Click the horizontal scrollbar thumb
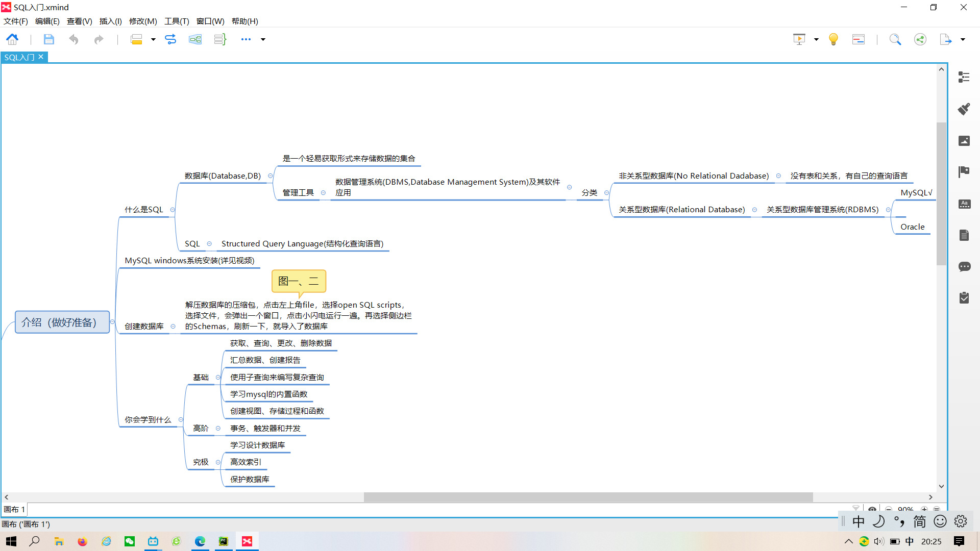The height and width of the screenshot is (551, 980). [x=588, y=497]
